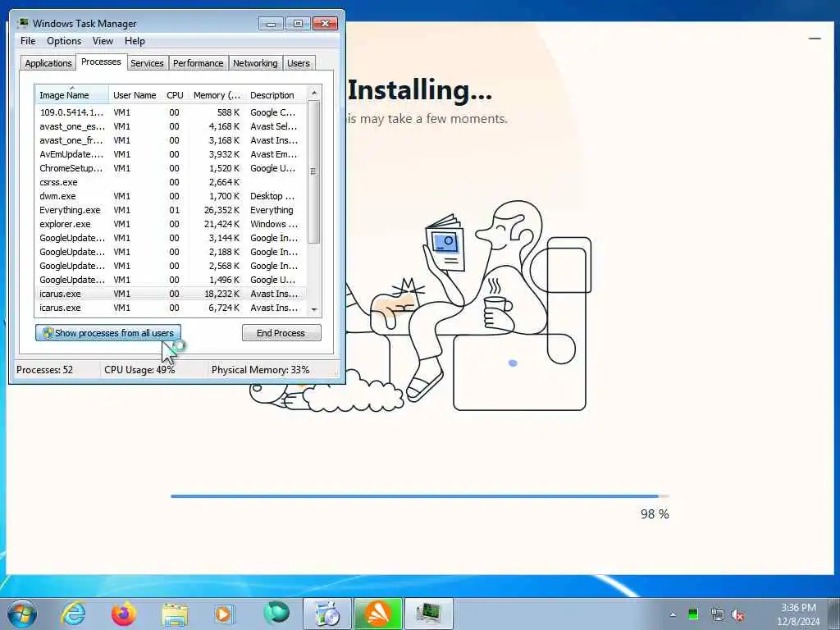This screenshot has width=840, height=630.
Task: Open the File menu
Action: 28,41
